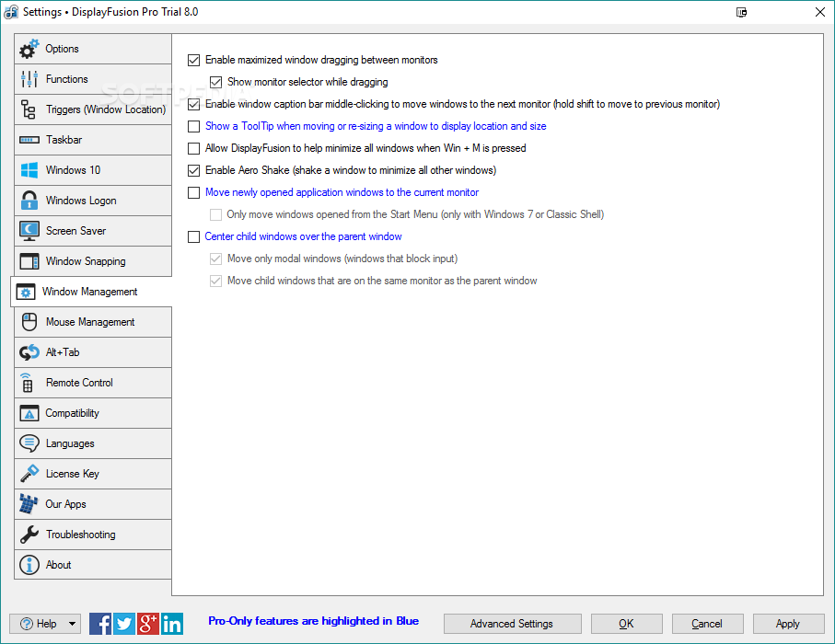This screenshot has width=835, height=644.
Task: Click Pro-Only features are highlighted in Blue
Action: tap(314, 621)
